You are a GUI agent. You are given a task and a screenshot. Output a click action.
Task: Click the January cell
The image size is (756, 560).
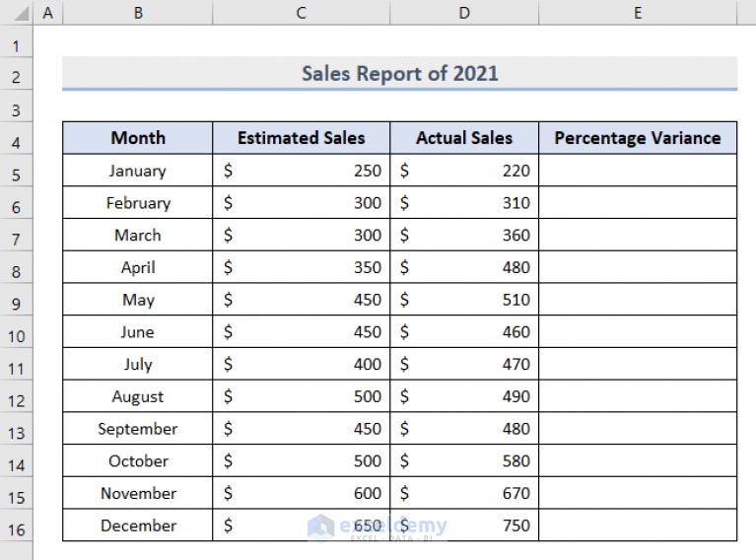pos(138,171)
